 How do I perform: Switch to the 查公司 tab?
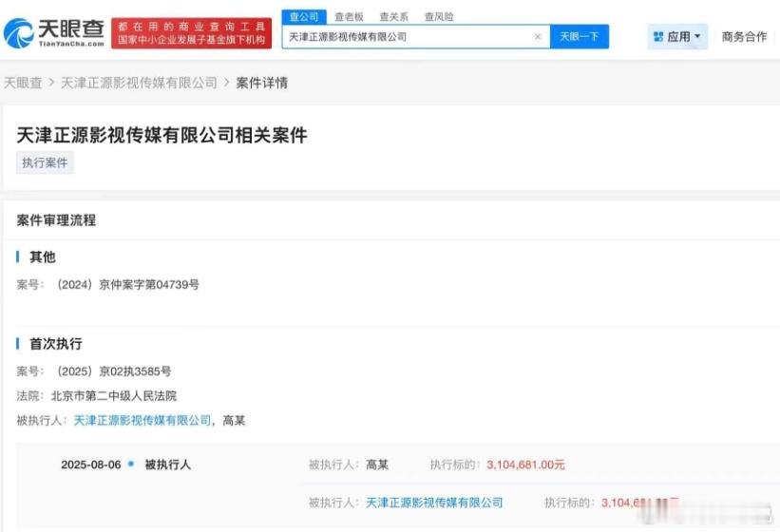[304, 17]
